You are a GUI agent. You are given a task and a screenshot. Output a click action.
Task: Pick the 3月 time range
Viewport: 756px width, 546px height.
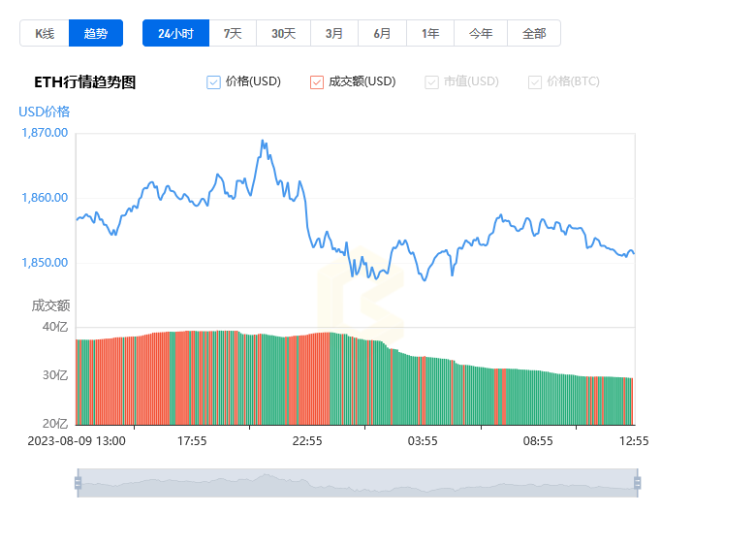click(334, 33)
